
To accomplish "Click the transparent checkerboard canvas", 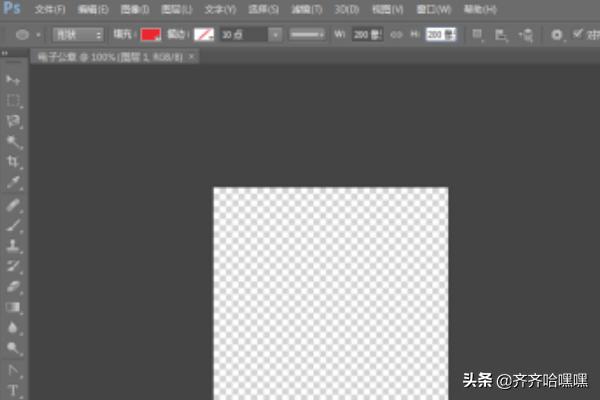I will coord(331,294).
